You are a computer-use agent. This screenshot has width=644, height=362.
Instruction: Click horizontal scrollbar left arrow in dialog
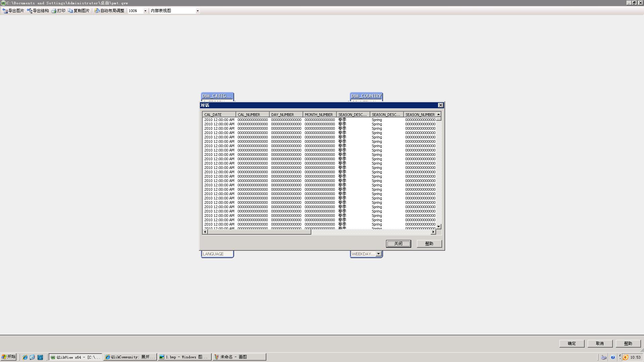point(205,232)
